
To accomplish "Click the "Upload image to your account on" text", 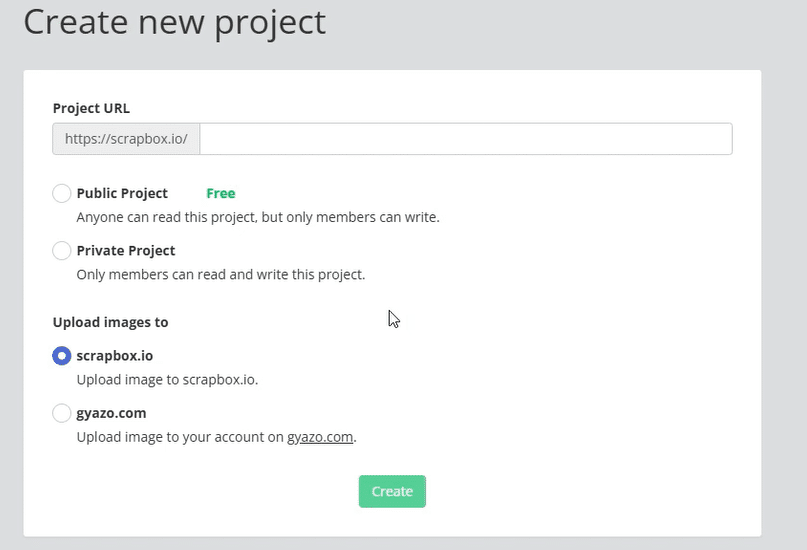I will tap(180, 437).
